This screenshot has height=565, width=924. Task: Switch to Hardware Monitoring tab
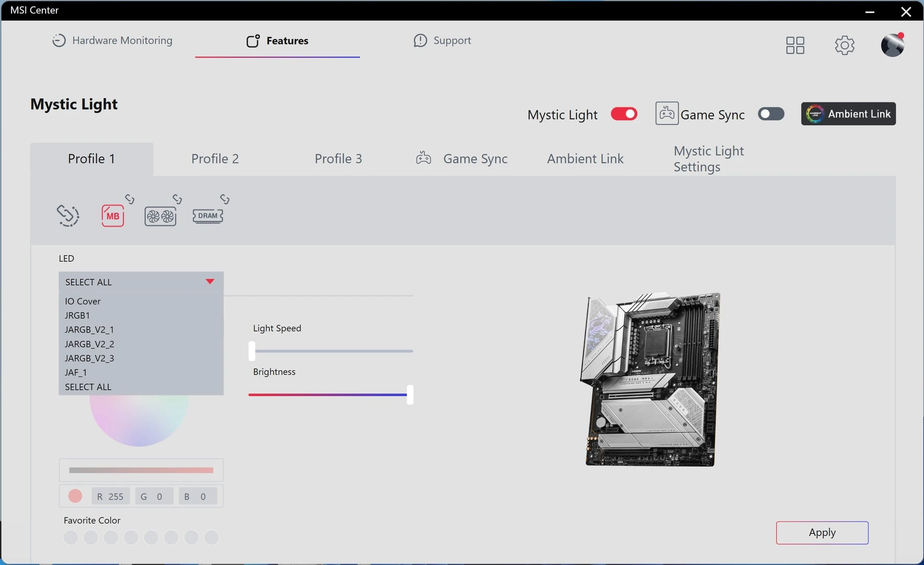(x=112, y=40)
